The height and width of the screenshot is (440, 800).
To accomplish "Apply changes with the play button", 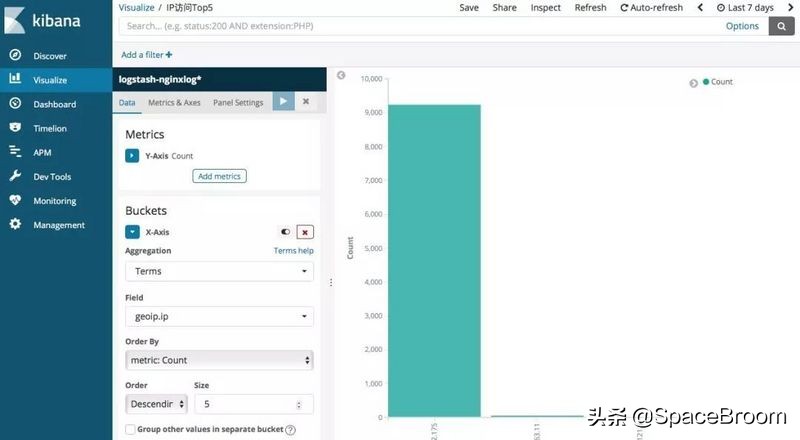I will 284,101.
